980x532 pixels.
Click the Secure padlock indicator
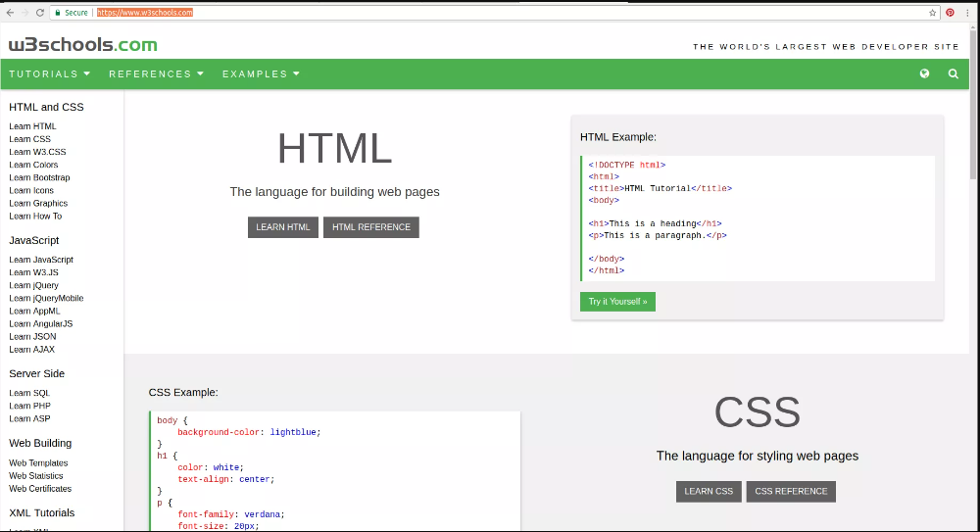pos(72,13)
